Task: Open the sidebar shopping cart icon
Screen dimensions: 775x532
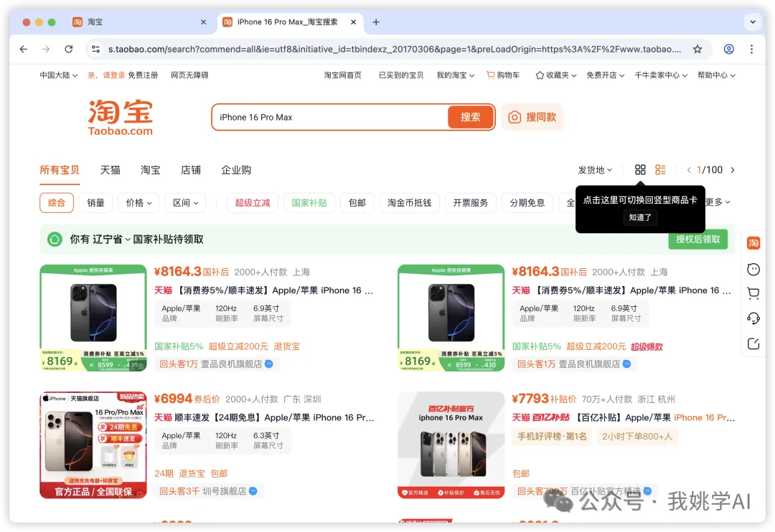Action: (753, 293)
